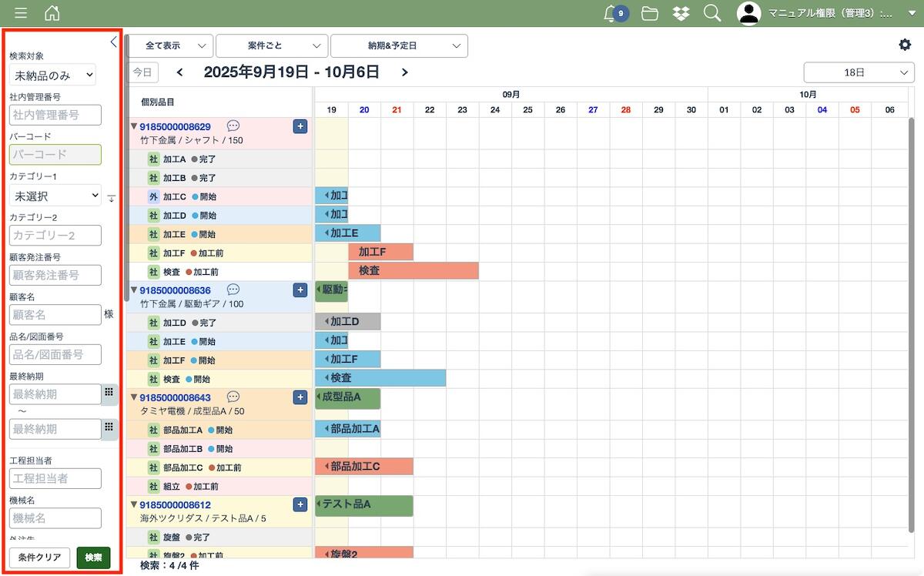Open the folder icon in header

[650, 13]
